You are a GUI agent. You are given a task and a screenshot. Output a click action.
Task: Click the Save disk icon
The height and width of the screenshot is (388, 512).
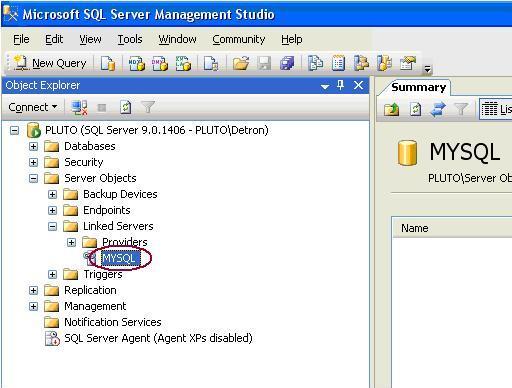(x=264, y=63)
